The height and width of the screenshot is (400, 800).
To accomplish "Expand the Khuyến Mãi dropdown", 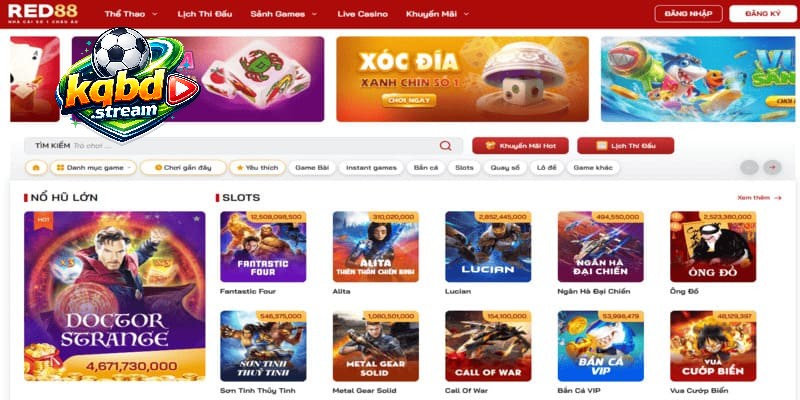I will 437,14.
